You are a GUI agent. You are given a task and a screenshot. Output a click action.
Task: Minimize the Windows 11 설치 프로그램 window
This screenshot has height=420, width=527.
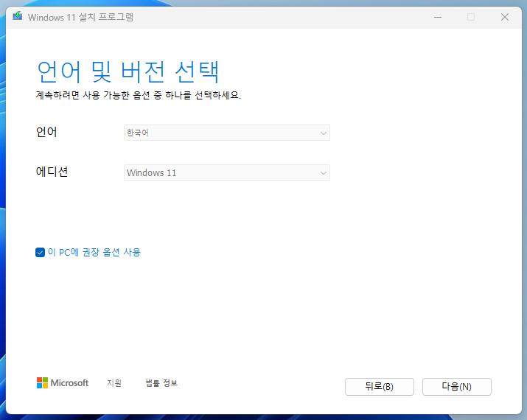coord(438,17)
